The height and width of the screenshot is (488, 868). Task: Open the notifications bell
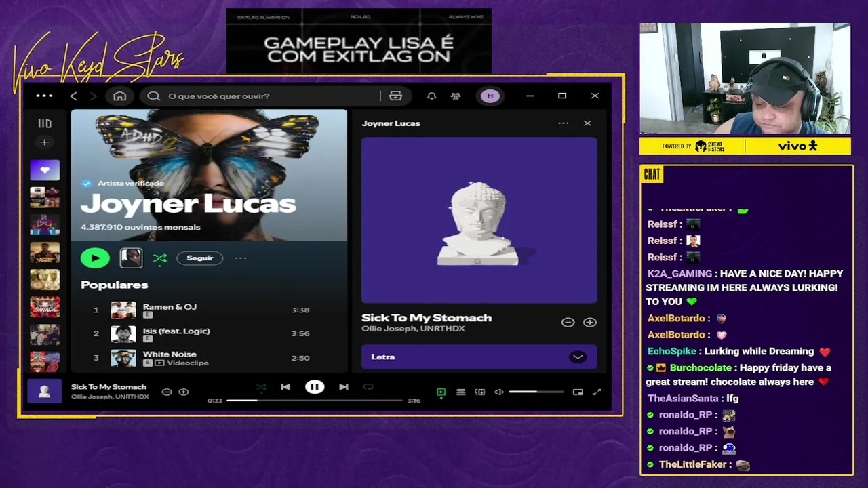tap(431, 96)
